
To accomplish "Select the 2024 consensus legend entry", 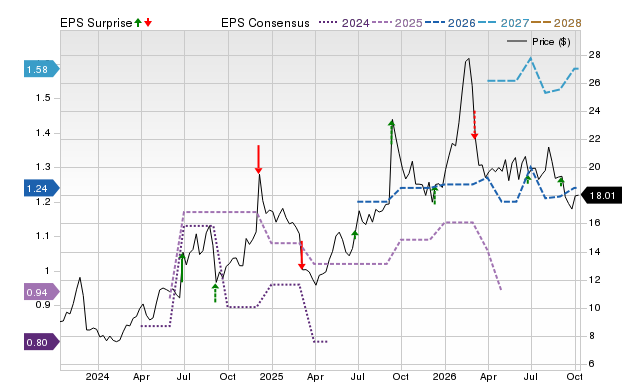I will 344,23.
